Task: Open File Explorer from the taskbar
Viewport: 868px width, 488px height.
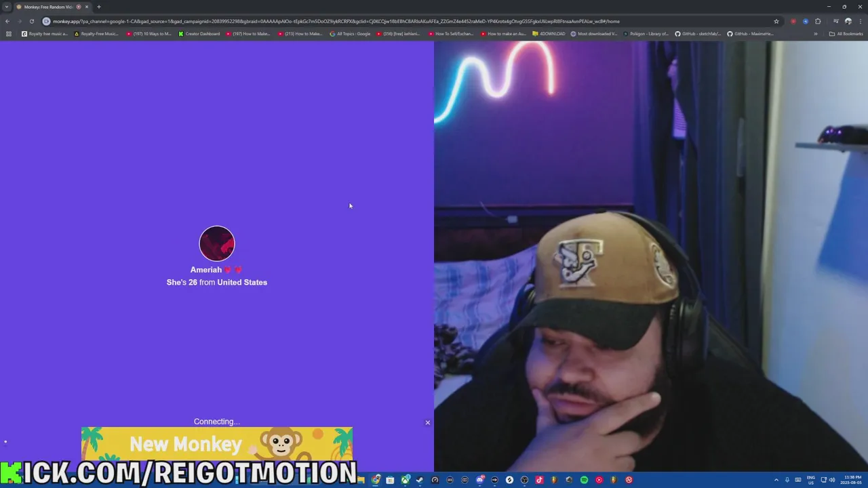Action: (361, 480)
